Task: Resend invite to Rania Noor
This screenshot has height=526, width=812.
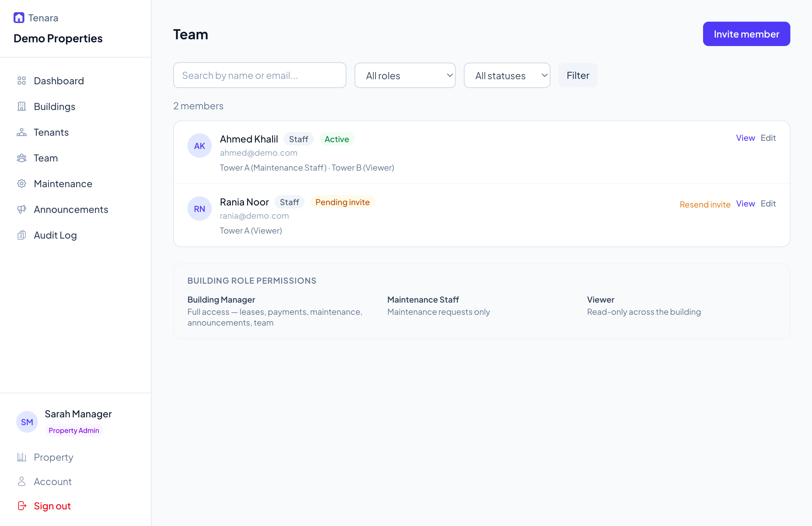Action: tap(705, 204)
